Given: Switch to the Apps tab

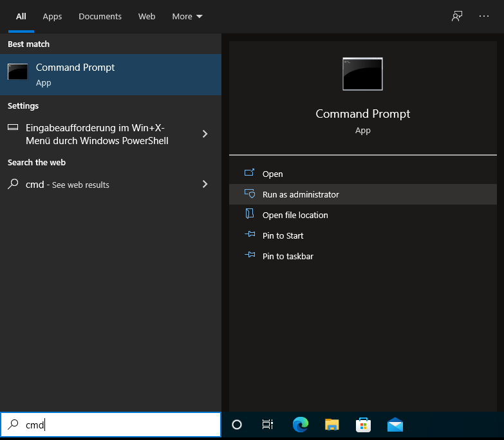Looking at the screenshot, I should point(52,16).
